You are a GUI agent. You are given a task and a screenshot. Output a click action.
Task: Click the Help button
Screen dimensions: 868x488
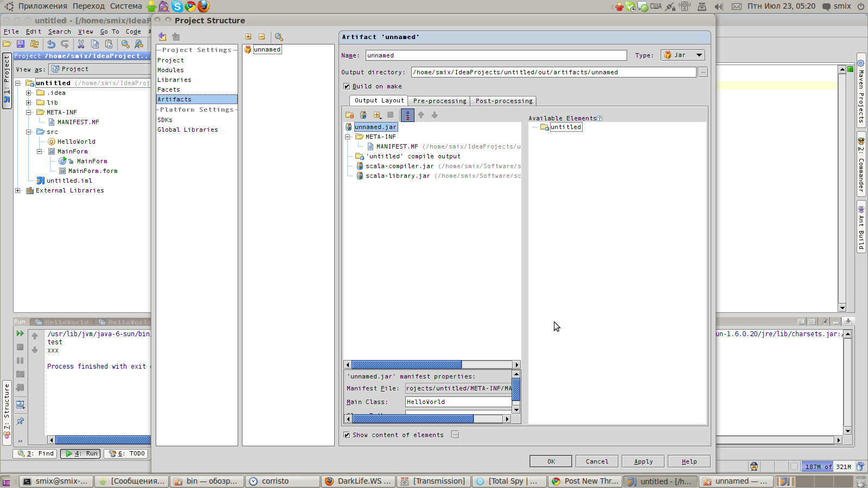pyautogui.click(x=688, y=461)
